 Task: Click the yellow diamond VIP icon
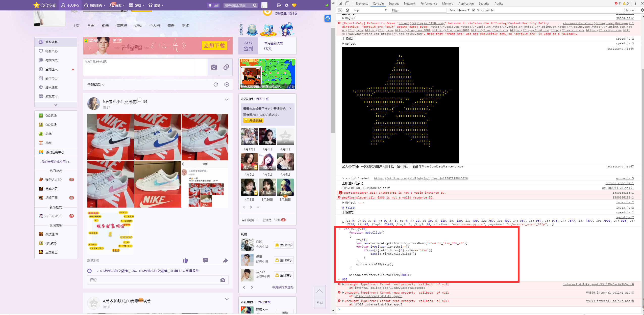pos(294,5)
